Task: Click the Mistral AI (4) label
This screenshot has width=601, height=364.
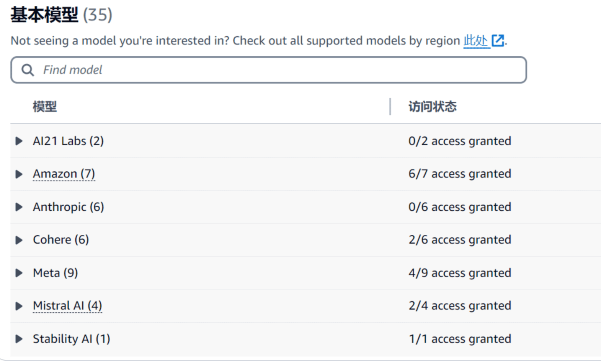Action: click(x=67, y=306)
